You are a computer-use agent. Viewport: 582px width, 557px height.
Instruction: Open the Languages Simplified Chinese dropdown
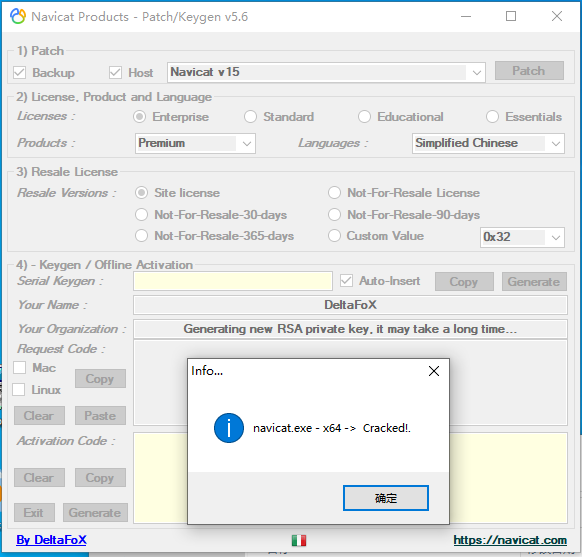coord(488,143)
